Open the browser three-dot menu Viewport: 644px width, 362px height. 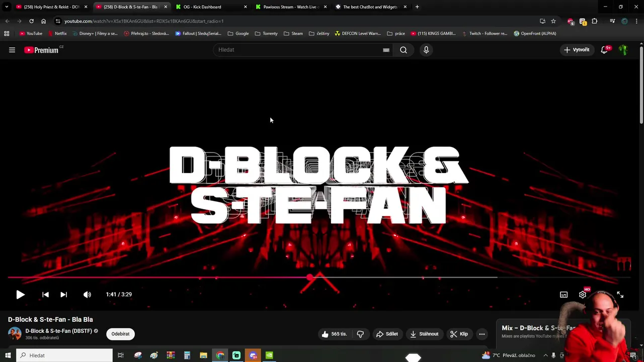tap(636, 21)
